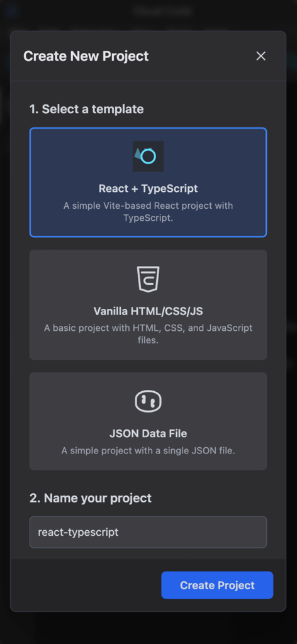
Task: Click the Create Project button
Action: click(217, 586)
